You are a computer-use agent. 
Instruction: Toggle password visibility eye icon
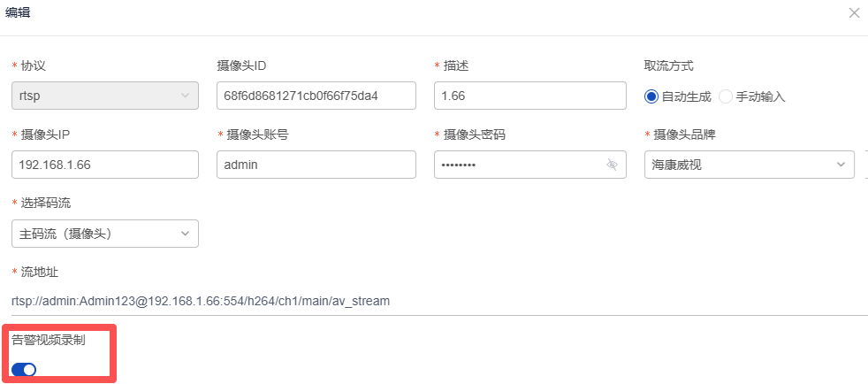pyautogui.click(x=612, y=165)
